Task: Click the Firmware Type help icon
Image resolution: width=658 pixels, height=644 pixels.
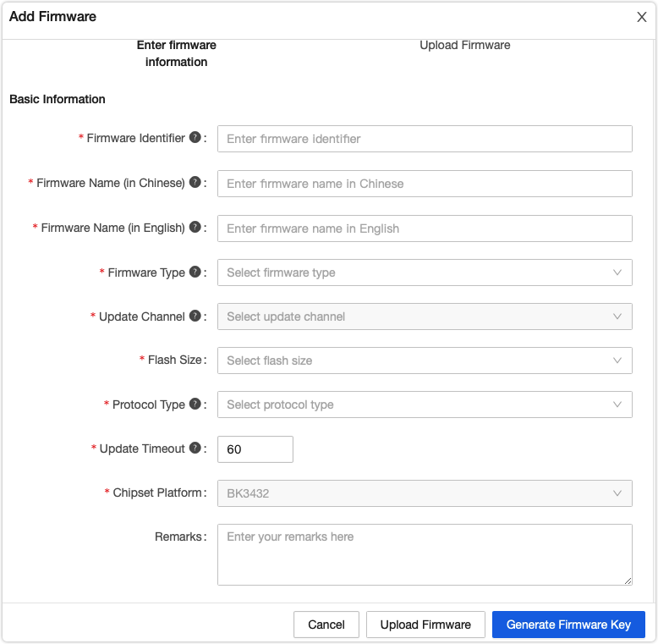Action: pyautogui.click(x=195, y=272)
